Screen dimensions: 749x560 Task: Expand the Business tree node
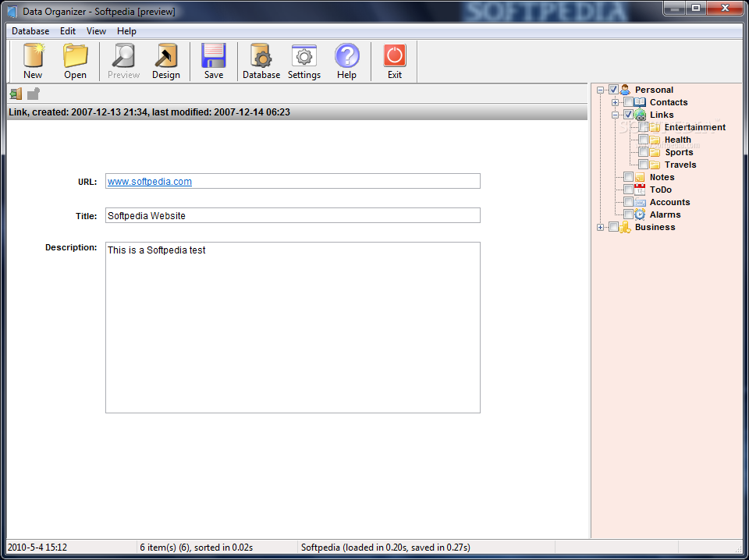601,227
